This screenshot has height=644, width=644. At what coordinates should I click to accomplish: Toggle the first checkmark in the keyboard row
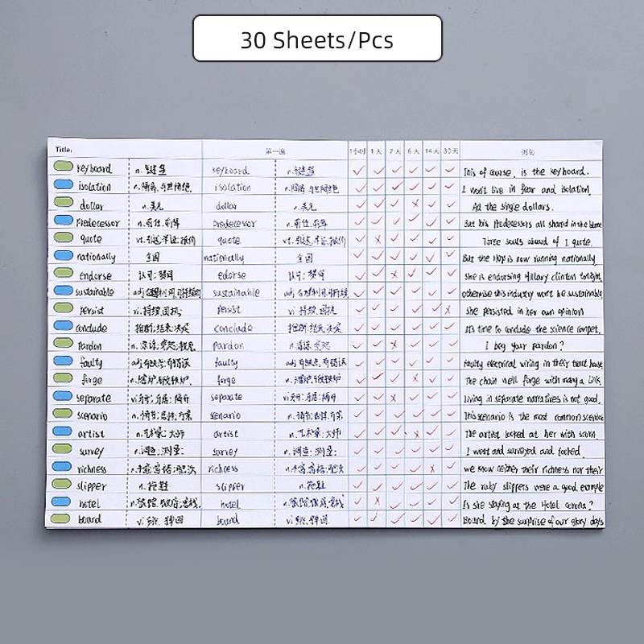coord(359,169)
